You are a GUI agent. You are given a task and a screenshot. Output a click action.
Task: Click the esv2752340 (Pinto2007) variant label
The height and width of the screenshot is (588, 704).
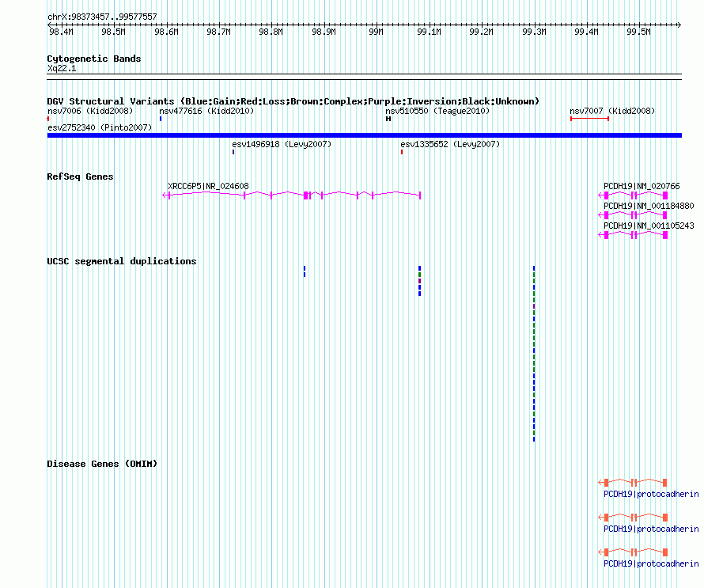pyautogui.click(x=100, y=127)
